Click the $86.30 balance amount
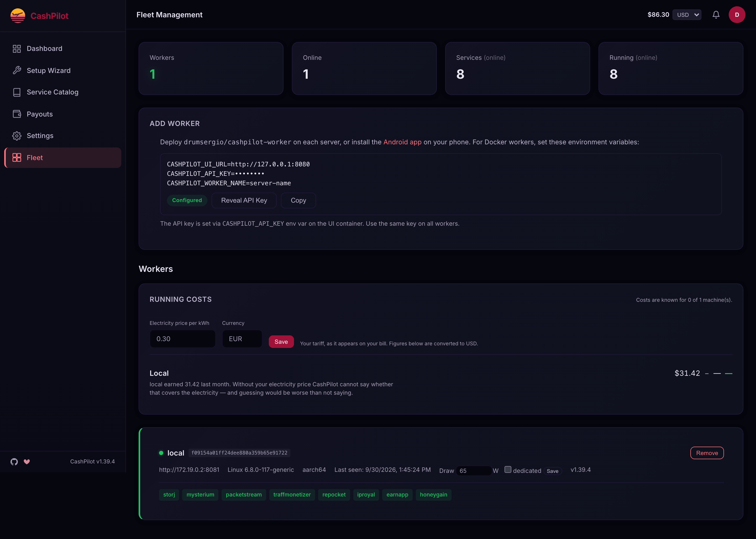756x539 pixels. click(658, 15)
